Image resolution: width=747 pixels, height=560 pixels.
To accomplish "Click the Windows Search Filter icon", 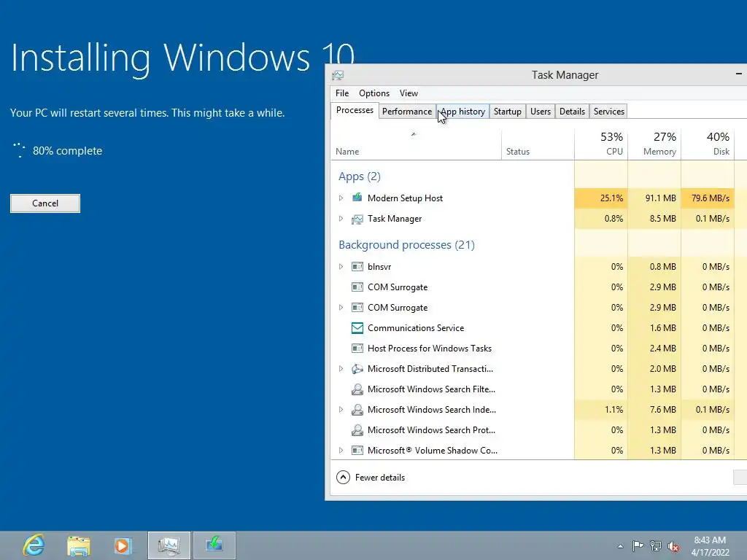I will tap(357, 389).
